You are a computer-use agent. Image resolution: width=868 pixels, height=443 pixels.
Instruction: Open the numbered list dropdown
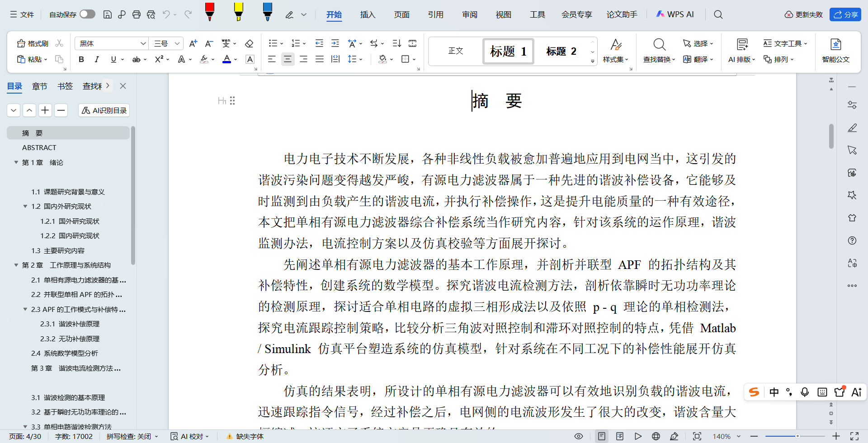point(304,44)
